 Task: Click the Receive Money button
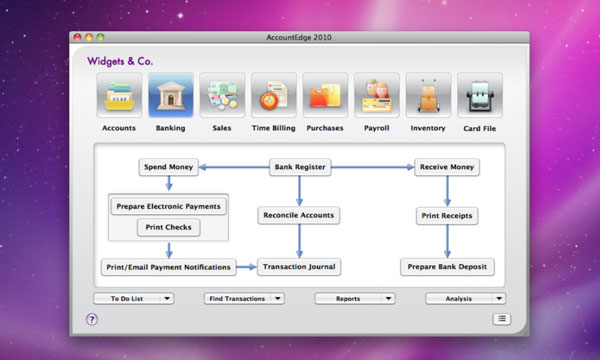447,167
